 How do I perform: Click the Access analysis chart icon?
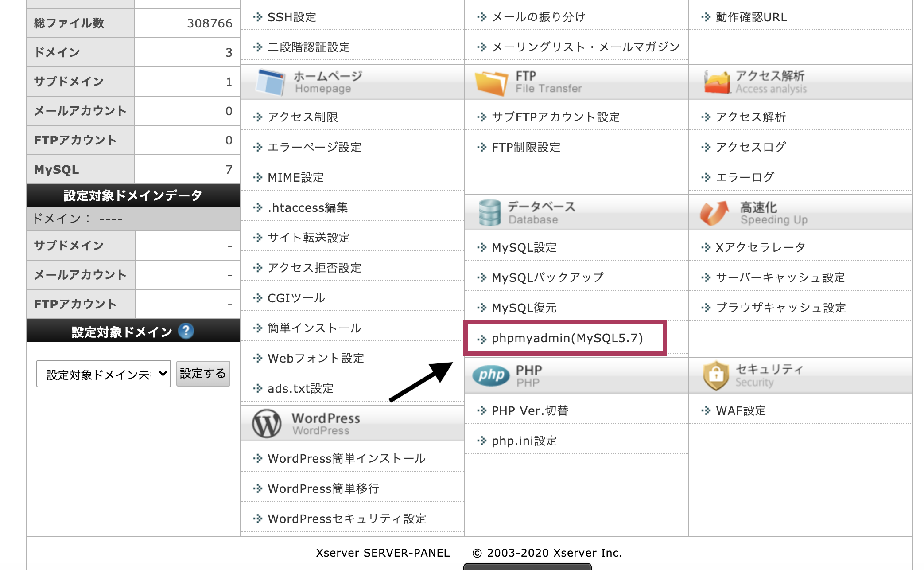coord(717,82)
